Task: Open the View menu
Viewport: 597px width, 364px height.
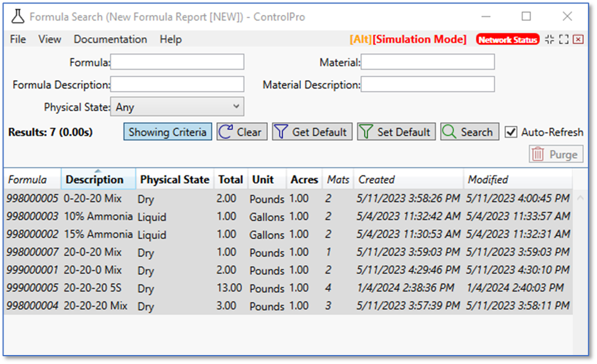Action: coord(49,39)
